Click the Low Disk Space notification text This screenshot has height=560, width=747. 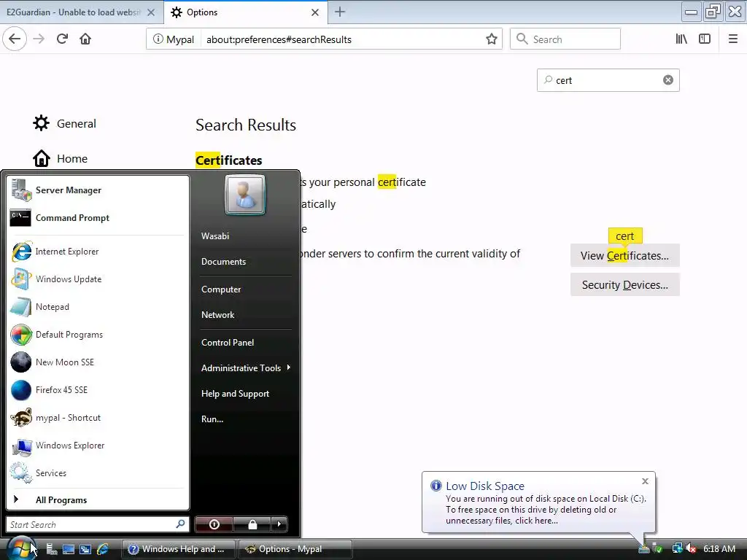click(546, 510)
